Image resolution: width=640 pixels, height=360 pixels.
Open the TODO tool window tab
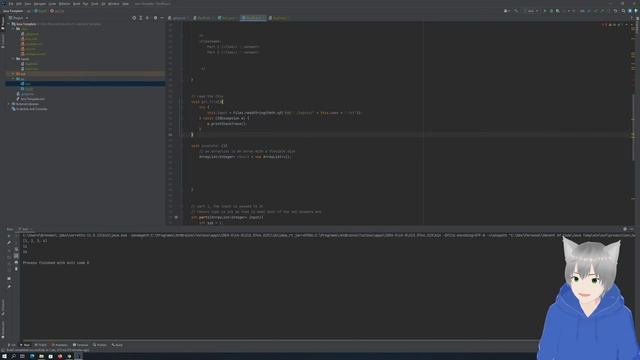click(x=40, y=345)
